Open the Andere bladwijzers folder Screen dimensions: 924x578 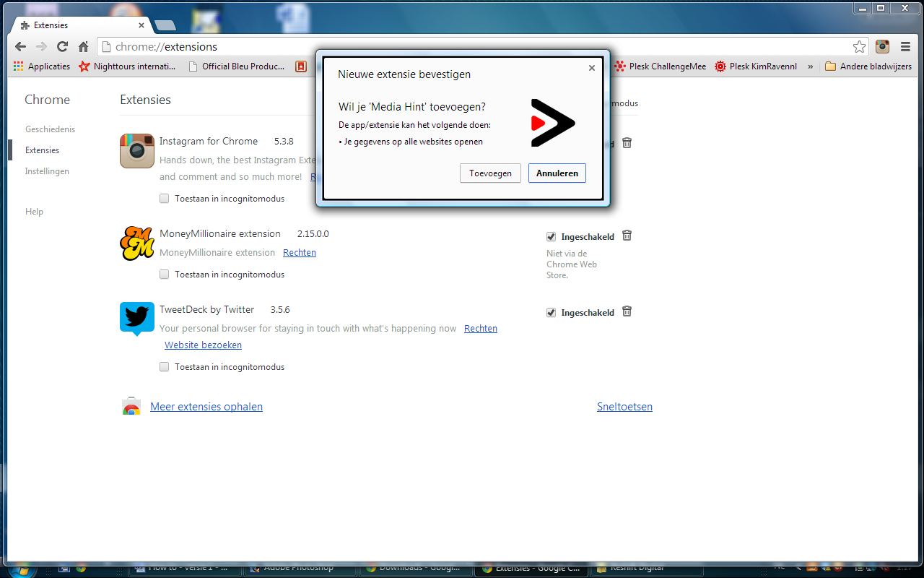tap(868, 66)
